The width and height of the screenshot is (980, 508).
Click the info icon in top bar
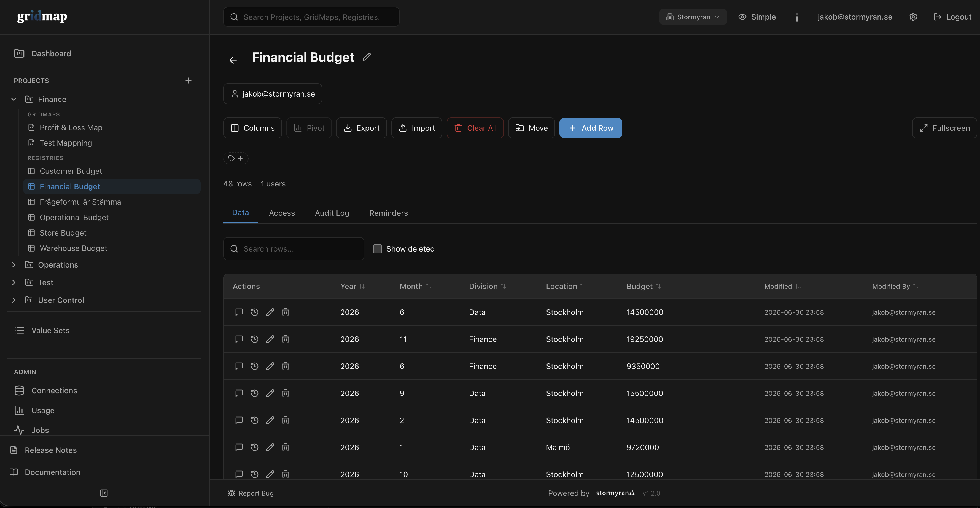coord(797,17)
